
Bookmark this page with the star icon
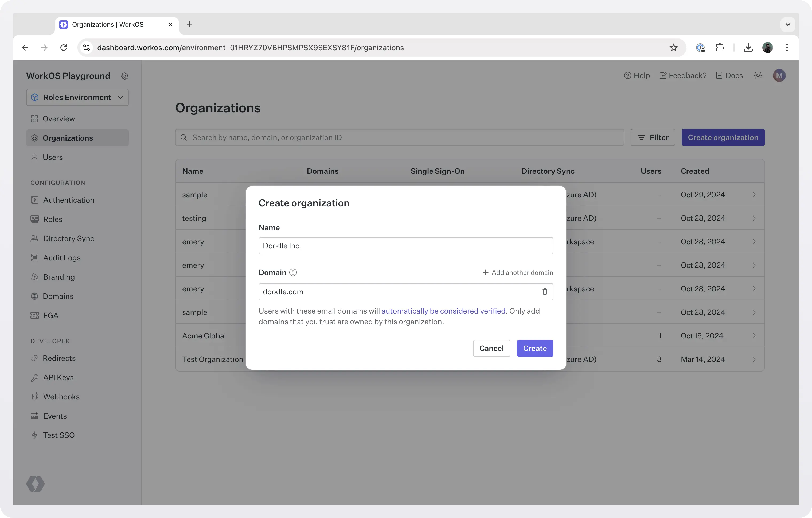coord(673,48)
